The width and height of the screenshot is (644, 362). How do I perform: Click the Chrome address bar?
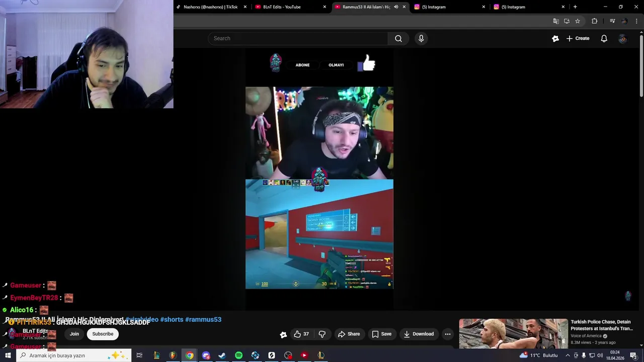pyautogui.click(x=362, y=21)
